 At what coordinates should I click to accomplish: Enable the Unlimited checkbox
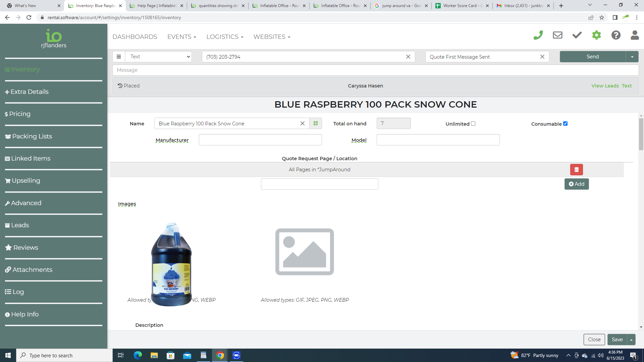[x=473, y=123]
